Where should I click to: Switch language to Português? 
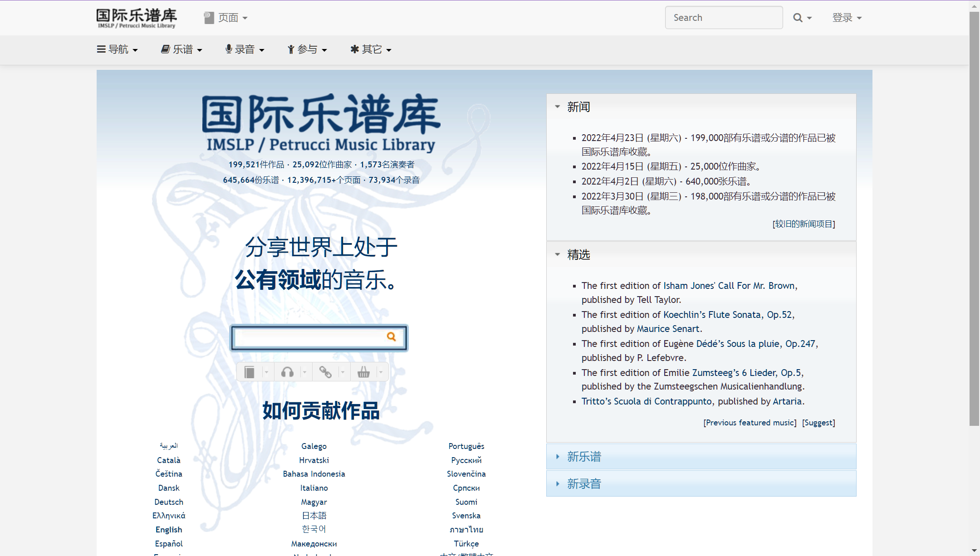pos(466,446)
